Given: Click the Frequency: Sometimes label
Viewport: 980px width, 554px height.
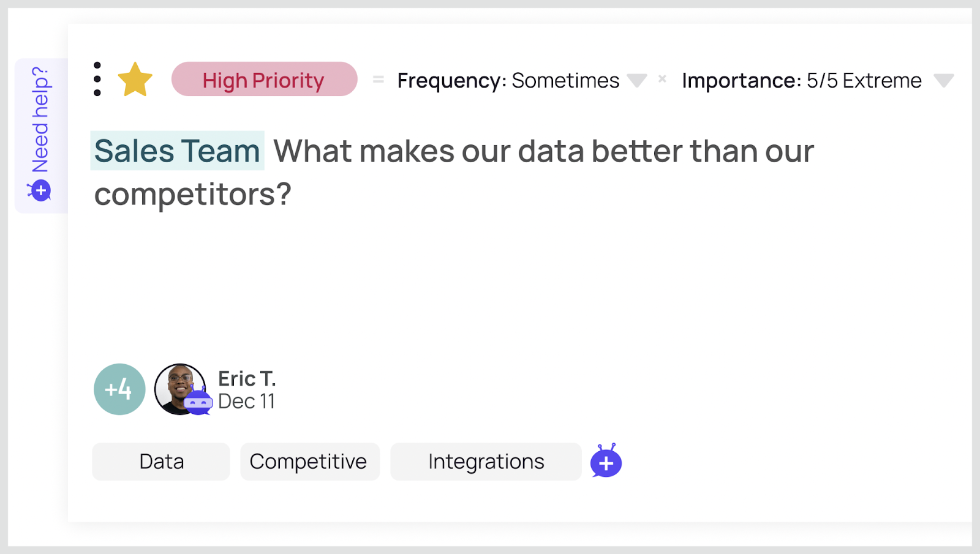Looking at the screenshot, I should (x=508, y=80).
